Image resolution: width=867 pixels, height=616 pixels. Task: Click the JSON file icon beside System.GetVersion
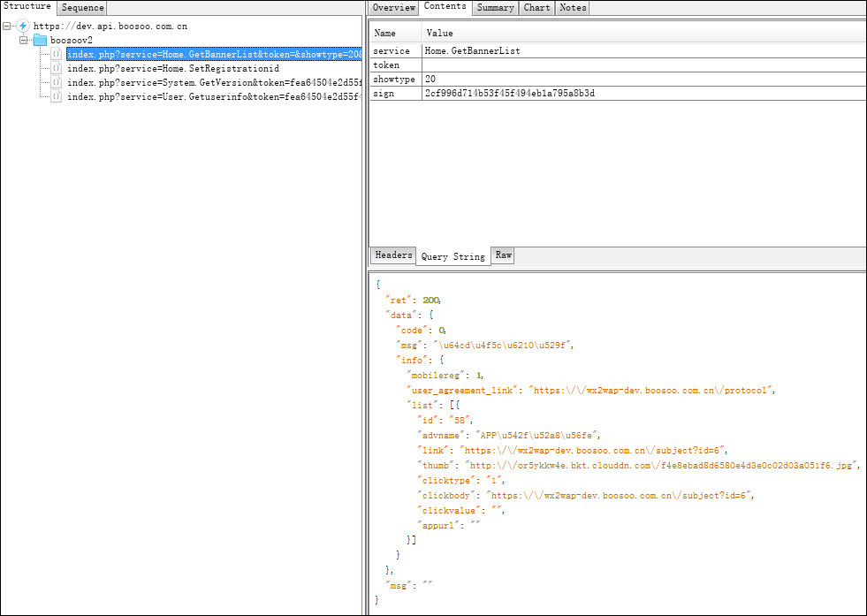tap(56, 82)
